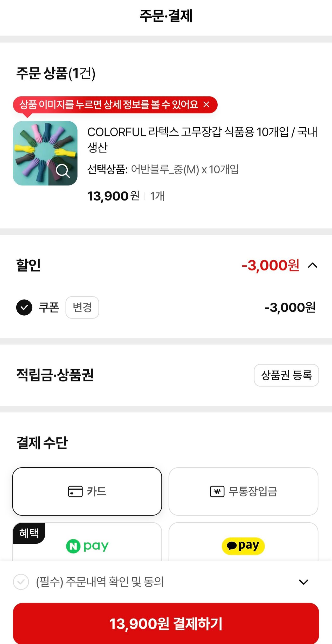Expand the order agreement details chevron

(303, 582)
